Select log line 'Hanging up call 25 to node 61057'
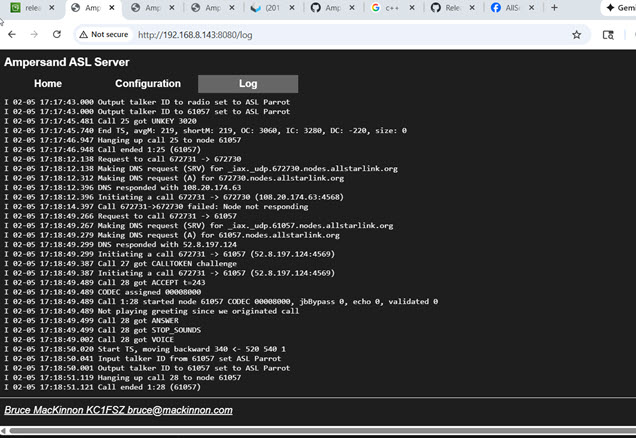 pos(122,140)
